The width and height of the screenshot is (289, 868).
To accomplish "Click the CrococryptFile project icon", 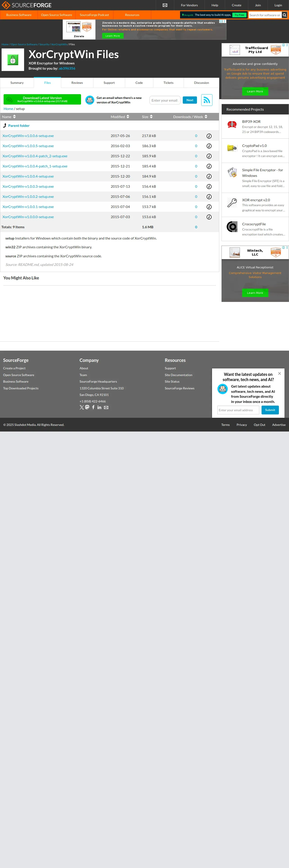I will pyautogui.click(x=232, y=227).
